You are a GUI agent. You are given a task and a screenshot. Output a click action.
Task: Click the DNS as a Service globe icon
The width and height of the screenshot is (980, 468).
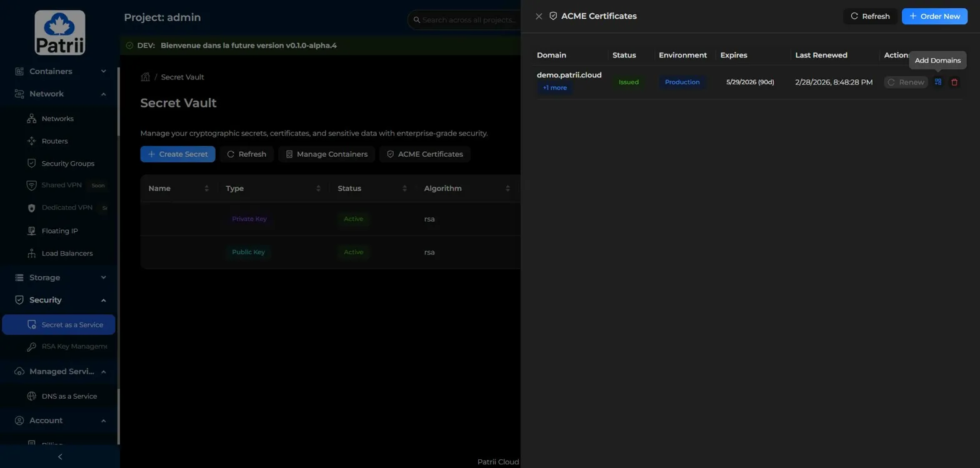tap(31, 396)
